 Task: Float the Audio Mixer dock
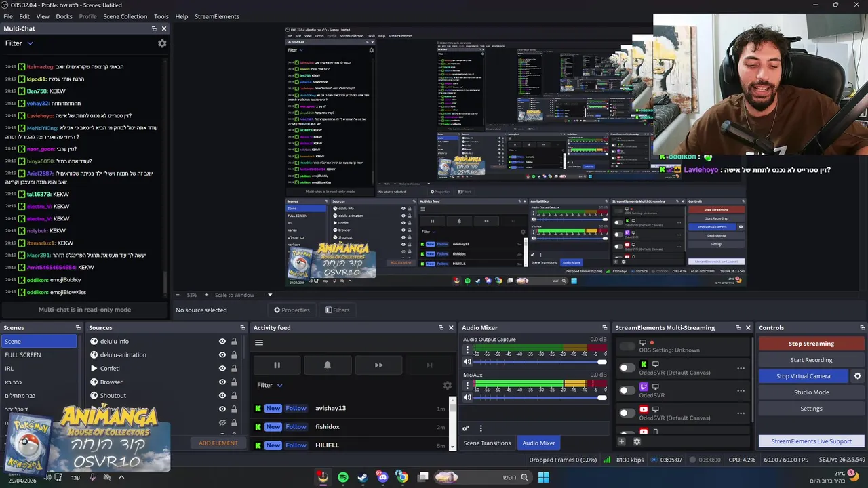(x=604, y=328)
